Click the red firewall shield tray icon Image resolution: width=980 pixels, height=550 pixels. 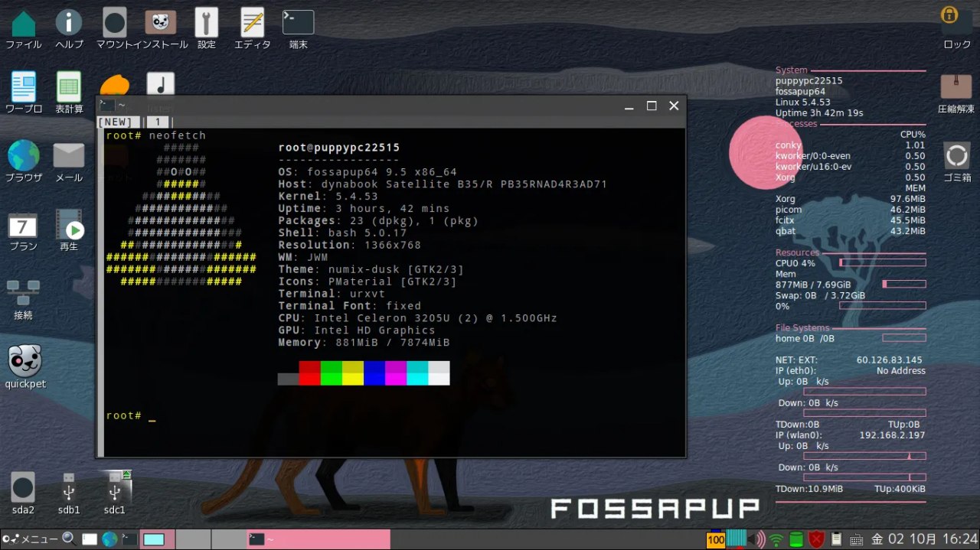click(x=817, y=539)
